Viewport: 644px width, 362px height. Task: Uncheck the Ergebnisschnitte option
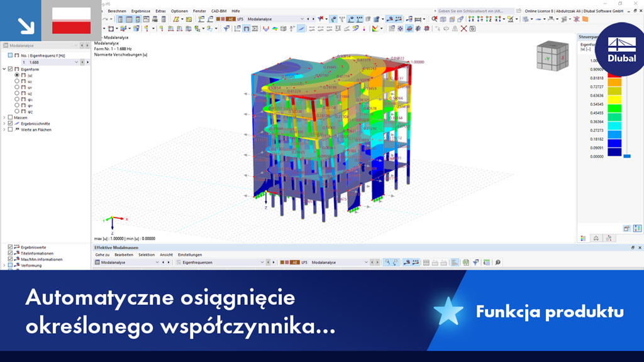point(10,123)
